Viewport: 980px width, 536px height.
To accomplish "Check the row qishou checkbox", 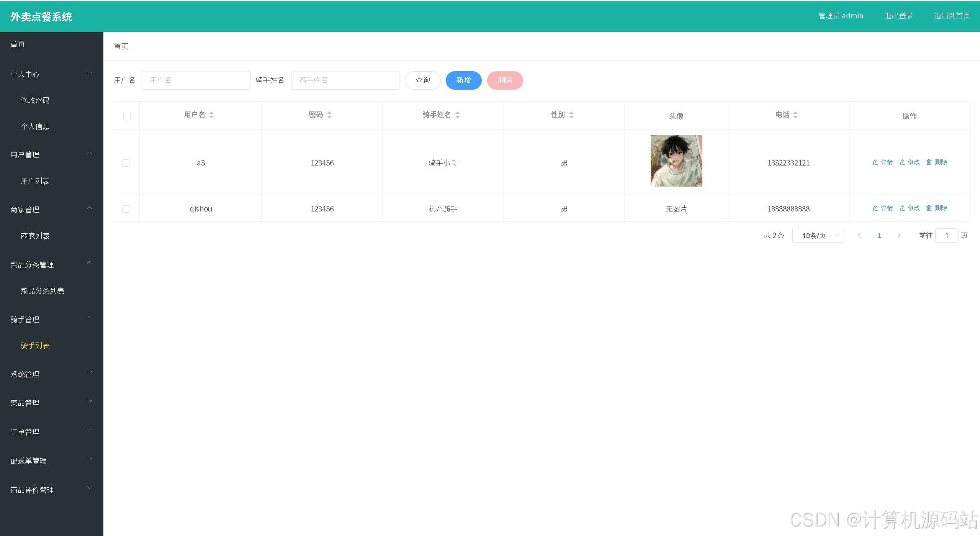I will (x=126, y=209).
